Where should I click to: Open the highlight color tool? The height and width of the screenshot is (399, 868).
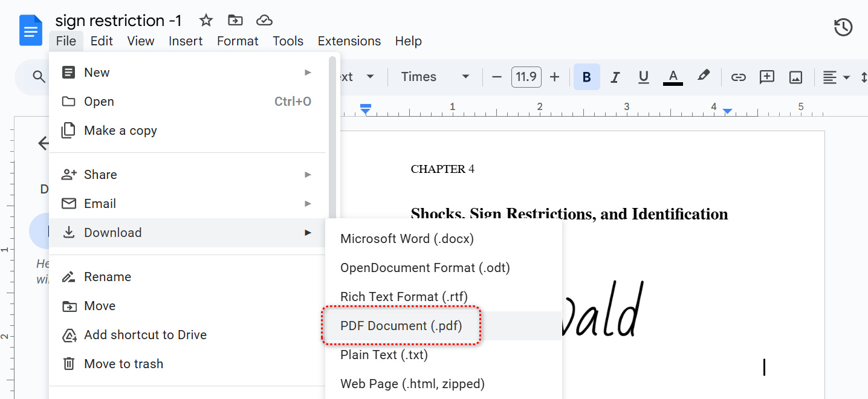pos(703,77)
